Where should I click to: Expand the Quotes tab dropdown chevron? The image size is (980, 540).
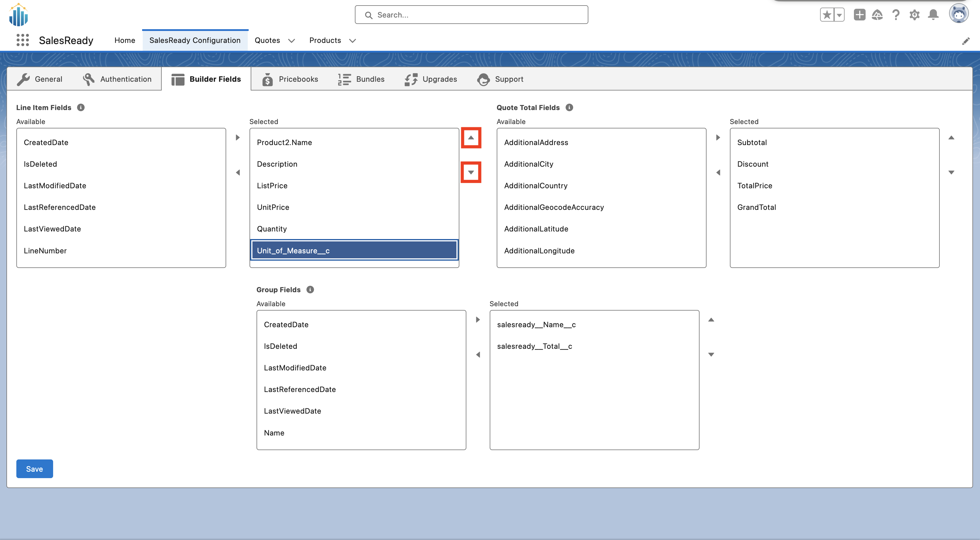coord(292,41)
